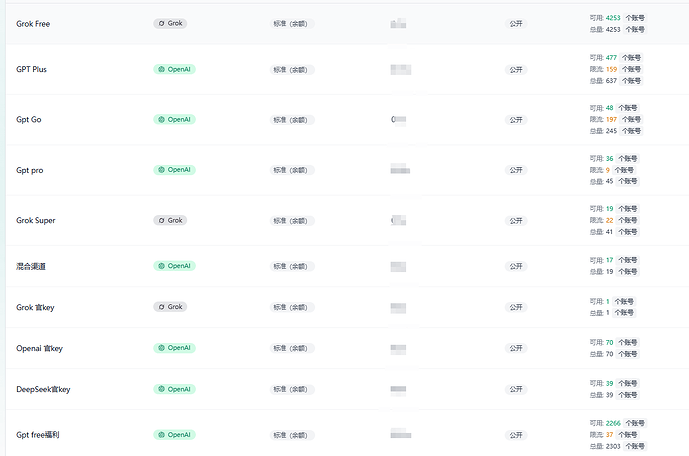
Task: Open the Openai 官key group row
Action: (x=347, y=348)
